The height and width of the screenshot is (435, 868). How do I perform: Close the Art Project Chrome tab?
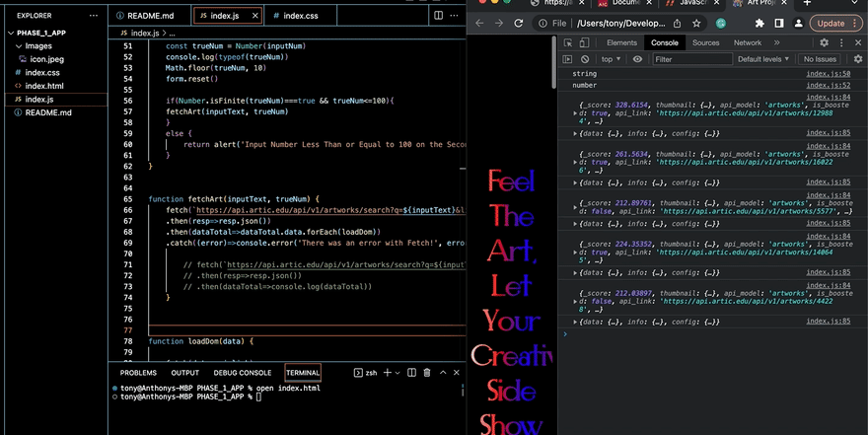[x=784, y=3]
